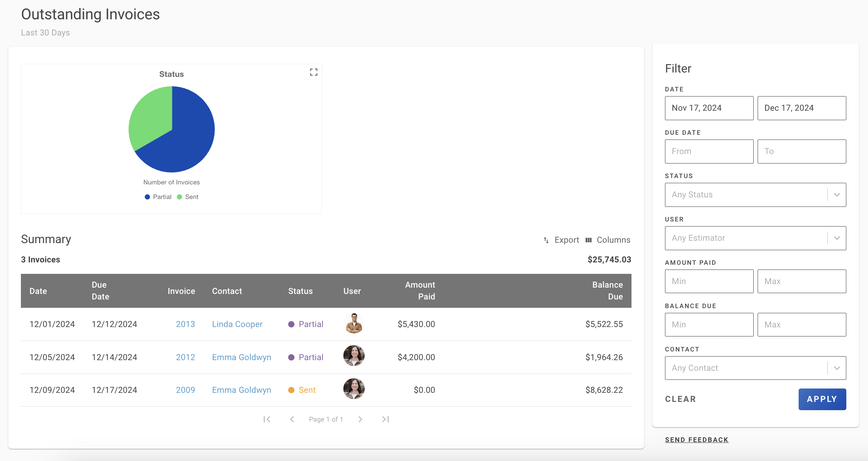This screenshot has width=868, height=461.
Task: Open the Any Status dropdown
Action: tap(755, 195)
